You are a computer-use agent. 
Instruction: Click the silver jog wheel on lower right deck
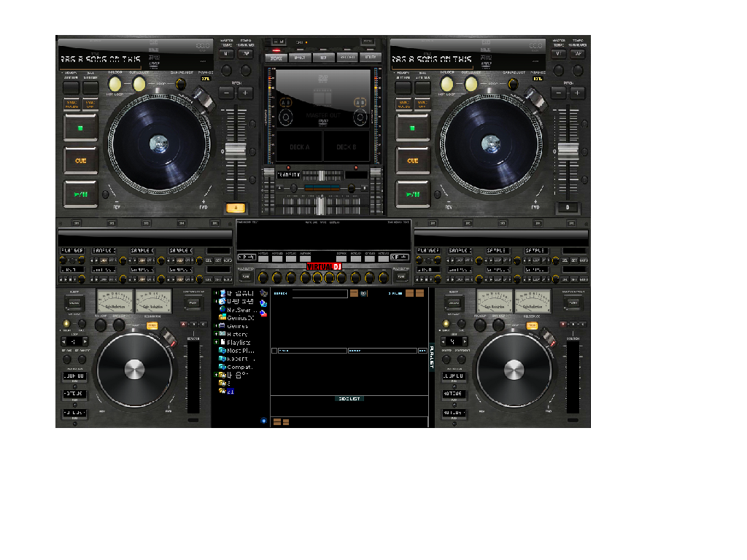(514, 370)
